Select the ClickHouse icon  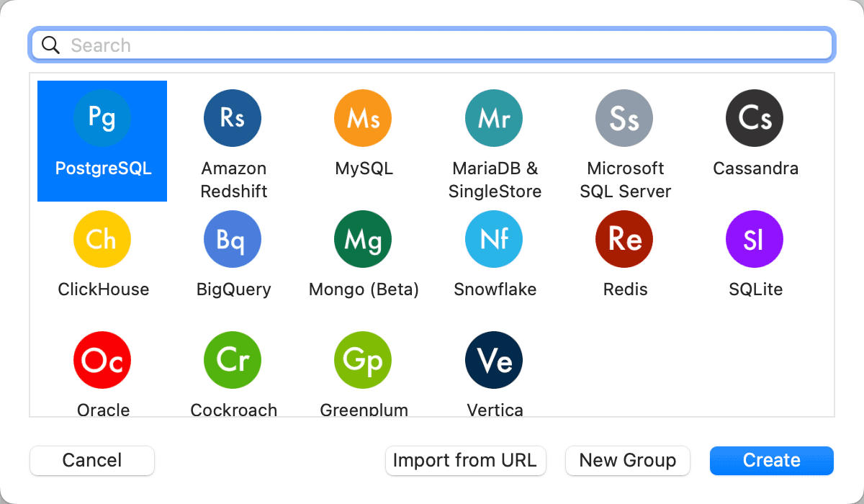[x=102, y=239]
